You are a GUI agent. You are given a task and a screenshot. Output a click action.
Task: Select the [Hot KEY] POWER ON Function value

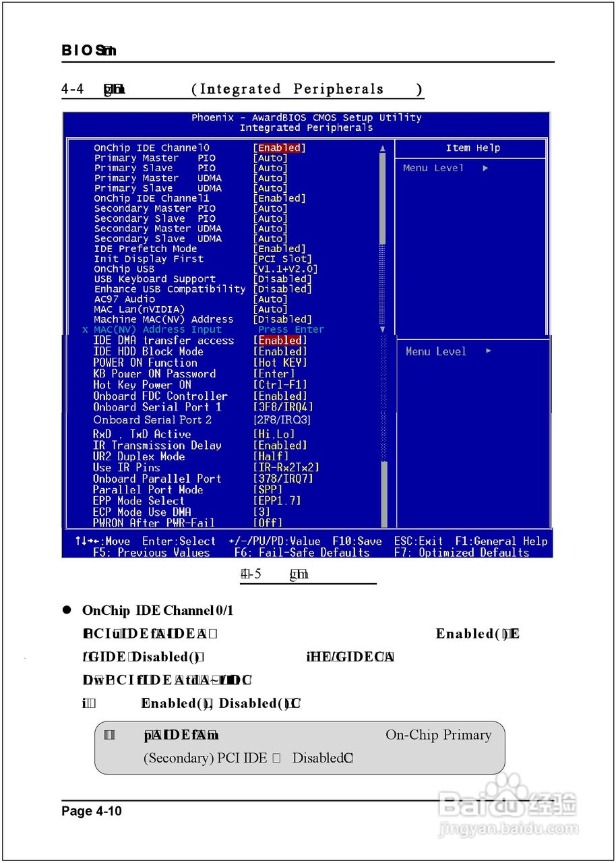coord(280,363)
